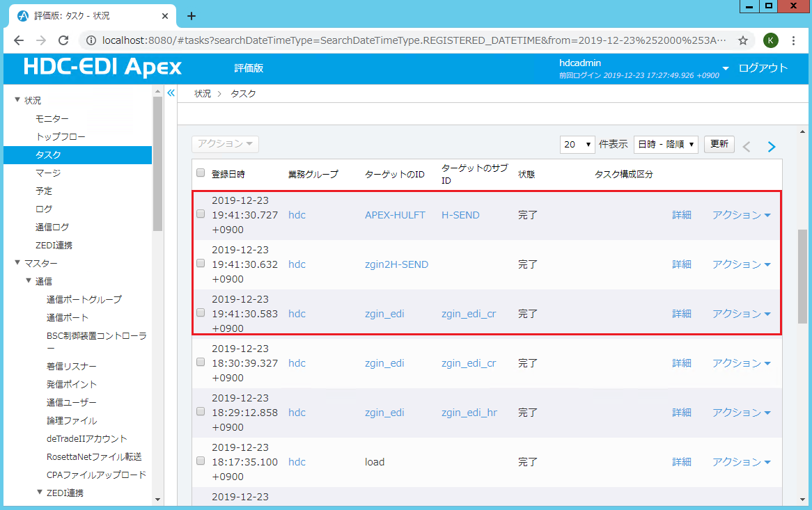812x510 pixels.
Task: Open アクション menu for APEX-HULFT row
Action: (741, 215)
